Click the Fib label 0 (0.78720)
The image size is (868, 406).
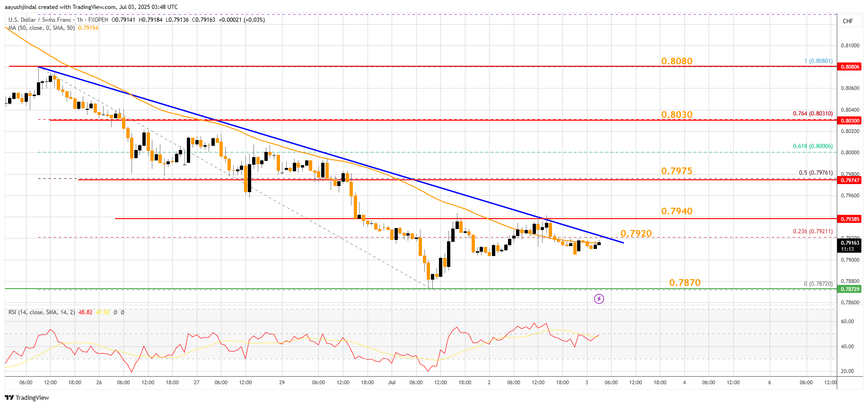tap(818, 284)
